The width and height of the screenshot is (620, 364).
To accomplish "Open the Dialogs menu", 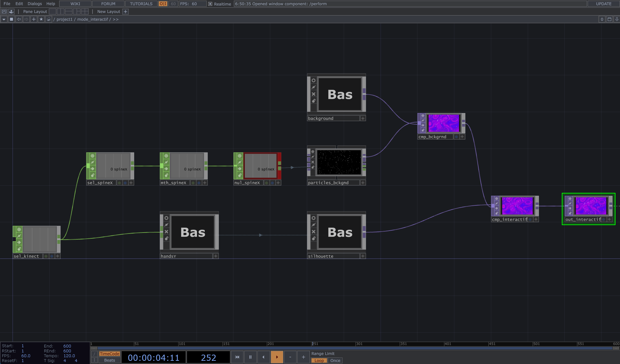I will (35, 4).
